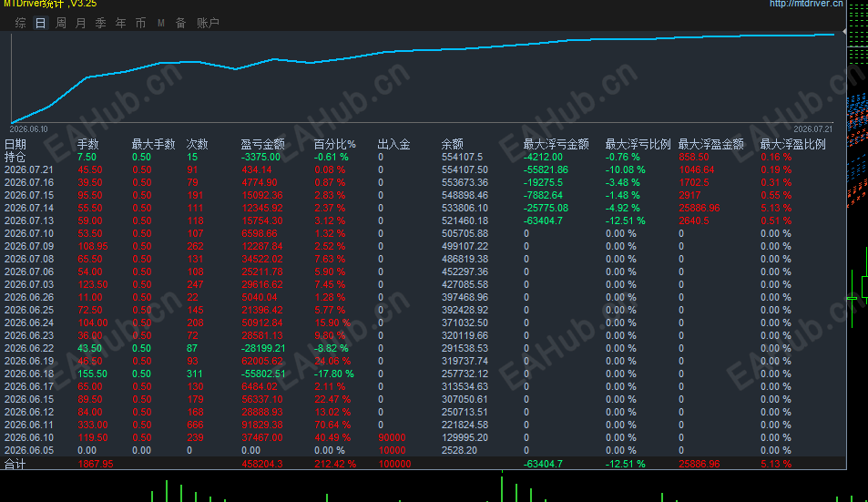This screenshot has width=868, height=502.
Task: Open the 币 symbol tab
Action: pos(140,23)
